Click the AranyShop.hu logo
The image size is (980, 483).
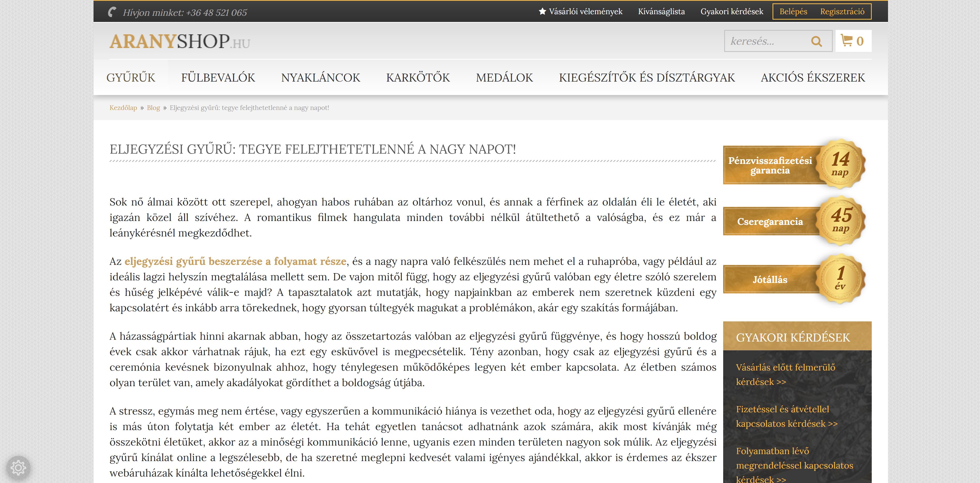tap(180, 41)
